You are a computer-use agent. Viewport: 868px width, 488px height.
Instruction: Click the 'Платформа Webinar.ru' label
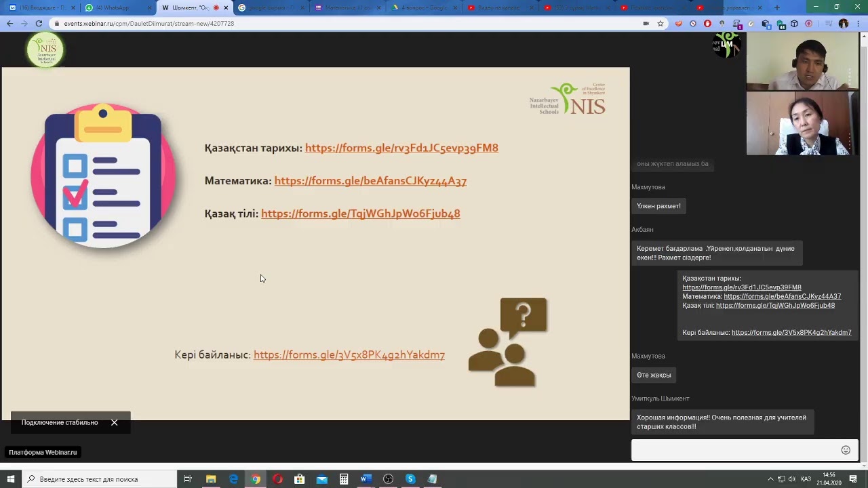pyautogui.click(x=43, y=452)
